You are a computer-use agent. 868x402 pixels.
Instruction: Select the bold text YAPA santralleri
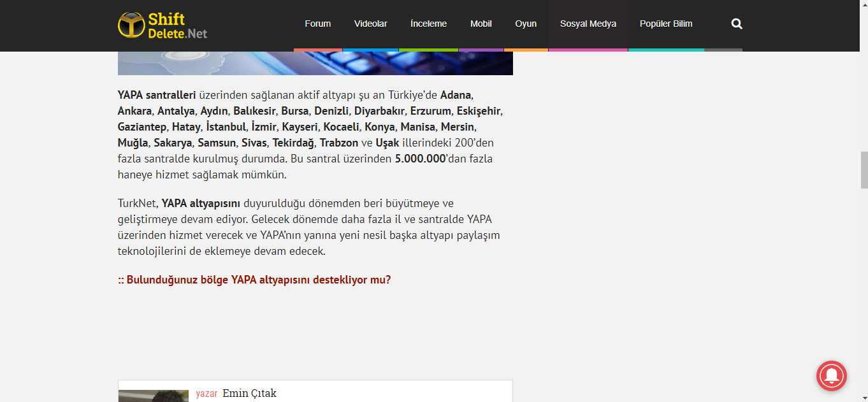point(157,95)
